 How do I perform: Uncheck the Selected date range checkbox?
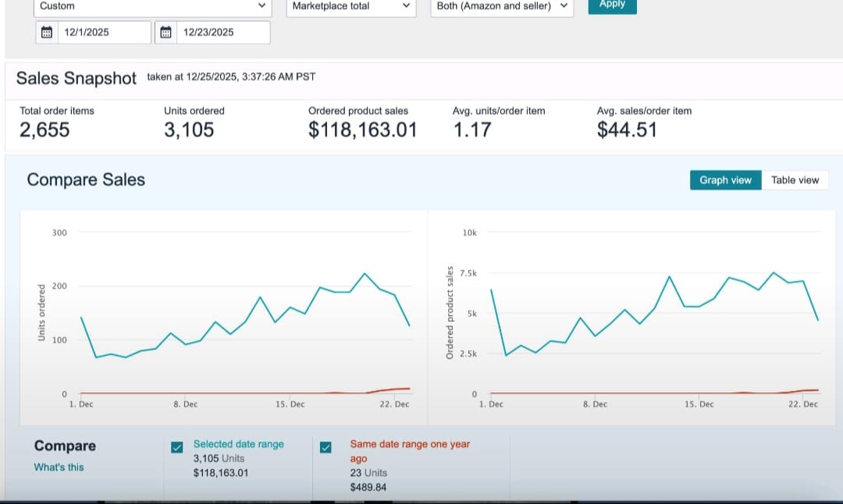(177, 447)
